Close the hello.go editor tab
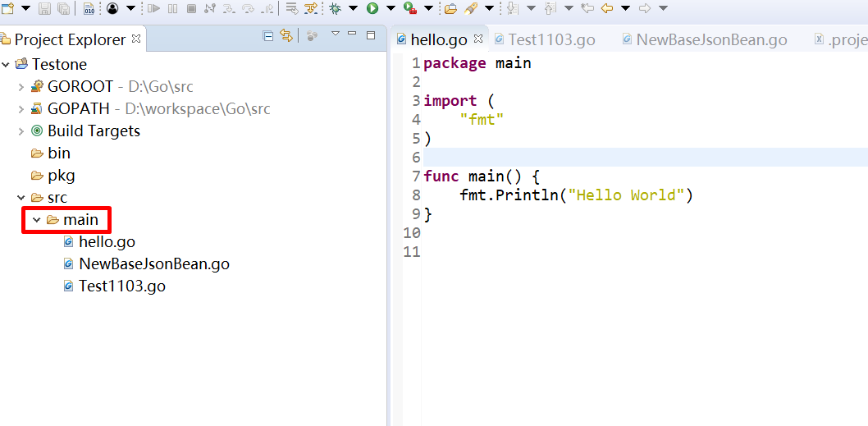 pyautogui.click(x=479, y=39)
